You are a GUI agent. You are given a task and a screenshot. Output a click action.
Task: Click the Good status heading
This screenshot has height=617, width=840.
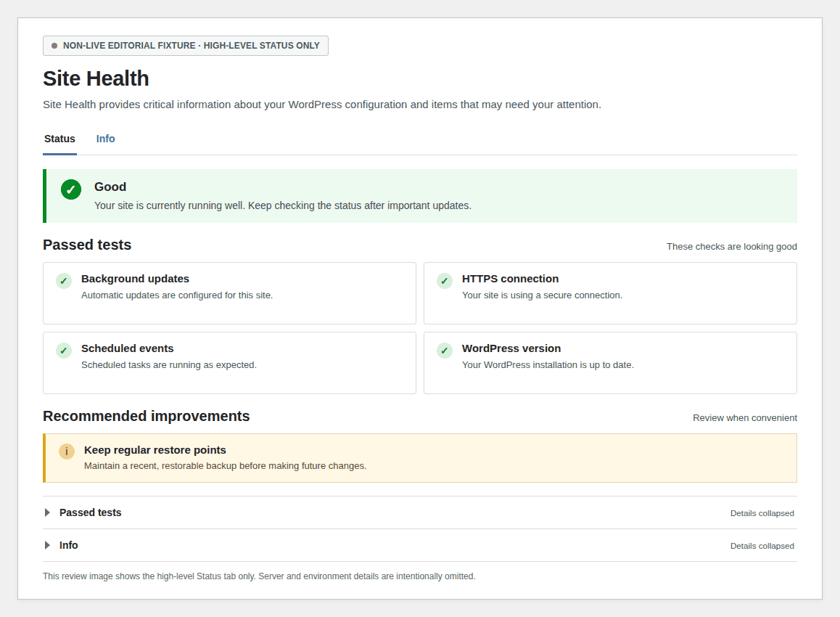110,187
